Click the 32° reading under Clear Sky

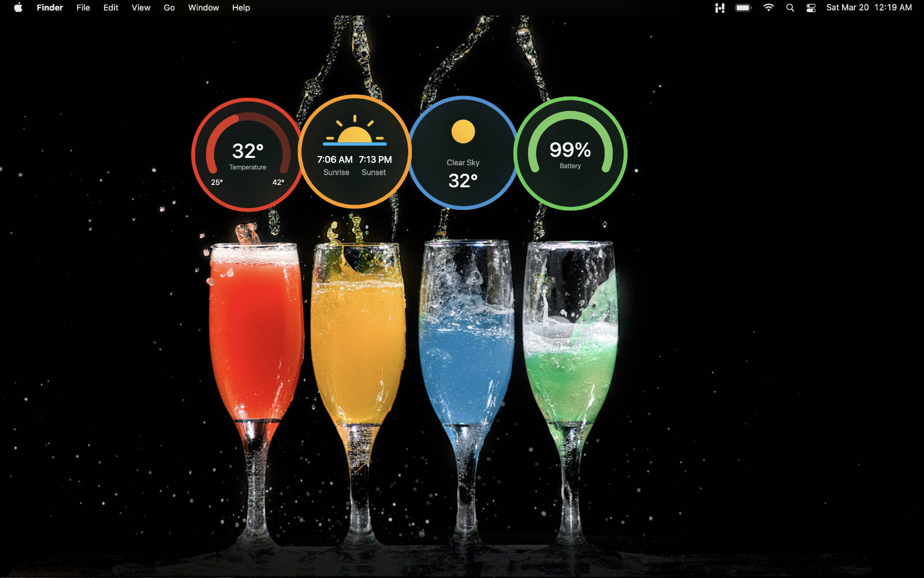(463, 180)
